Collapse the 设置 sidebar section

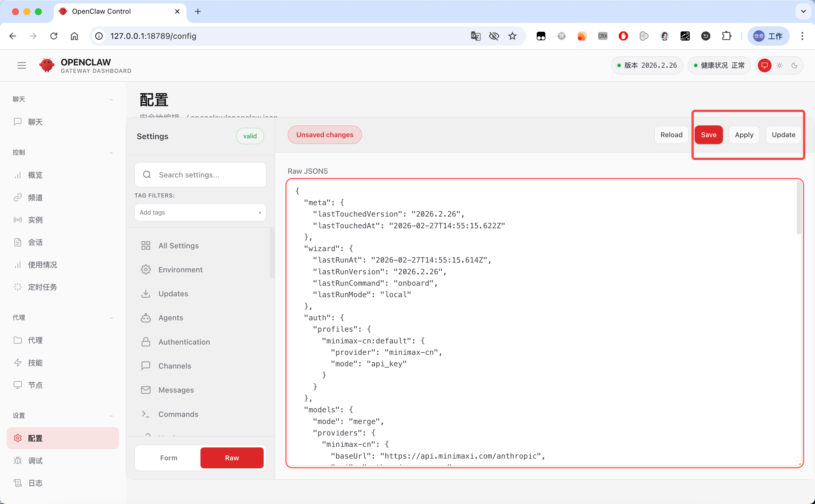[x=112, y=415]
